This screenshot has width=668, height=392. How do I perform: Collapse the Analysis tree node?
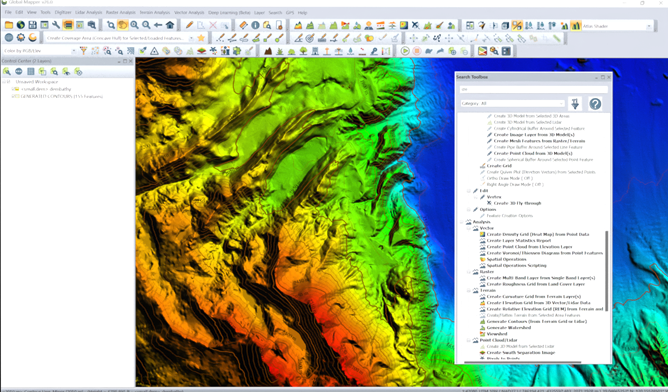point(462,222)
